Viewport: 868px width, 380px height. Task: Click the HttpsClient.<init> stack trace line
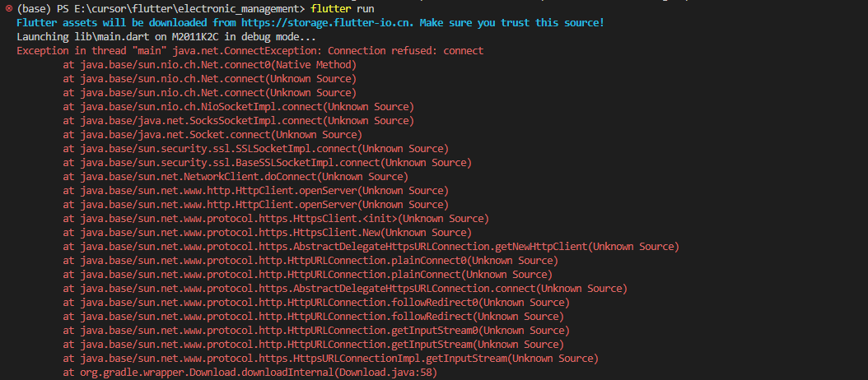pyautogui.click(x=275, y=218)
